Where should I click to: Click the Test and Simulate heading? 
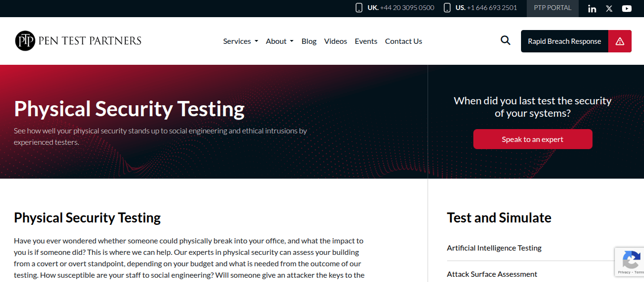(x=499, y=218)
